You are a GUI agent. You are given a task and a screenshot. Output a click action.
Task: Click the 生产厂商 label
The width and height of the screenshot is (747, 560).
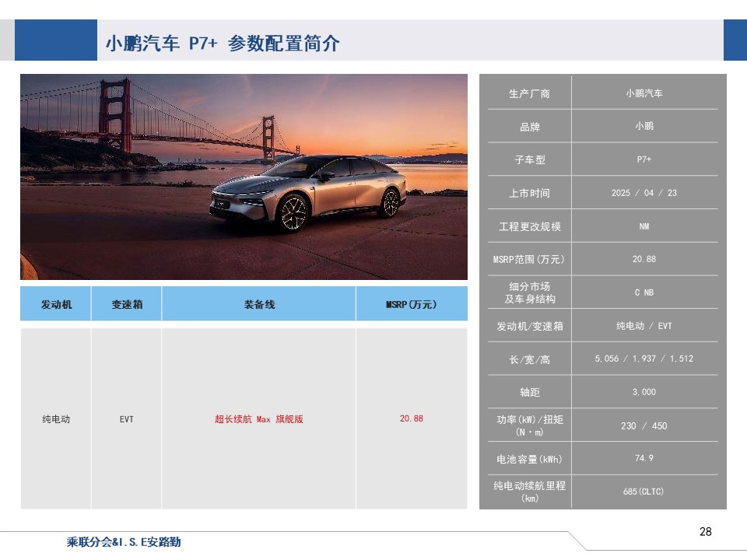coord(529,94)
